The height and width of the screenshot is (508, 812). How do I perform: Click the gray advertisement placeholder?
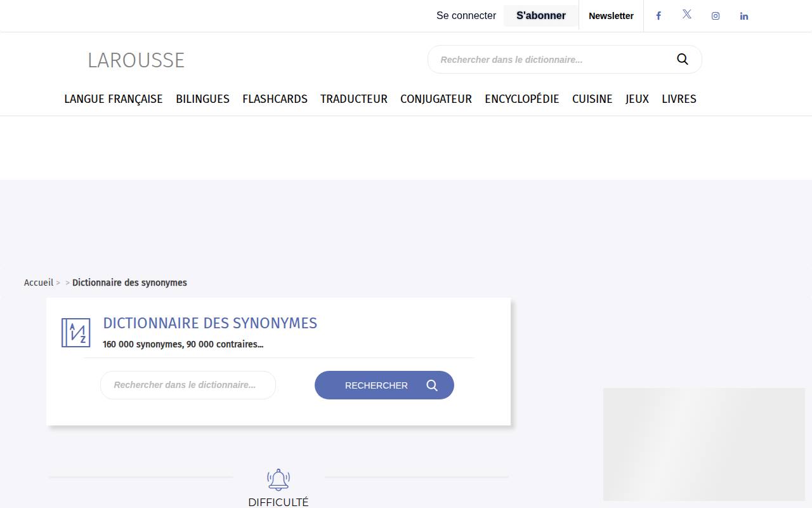704,444
